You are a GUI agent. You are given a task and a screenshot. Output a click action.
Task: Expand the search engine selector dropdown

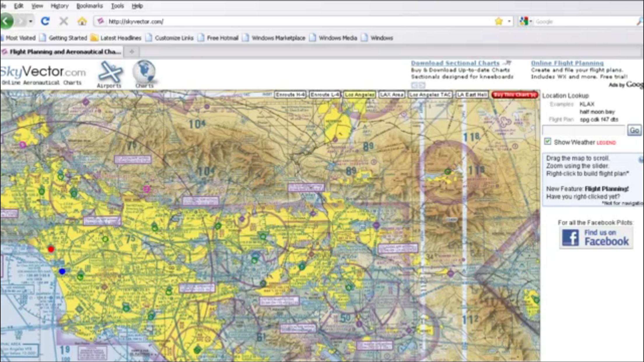coord(531,21)
